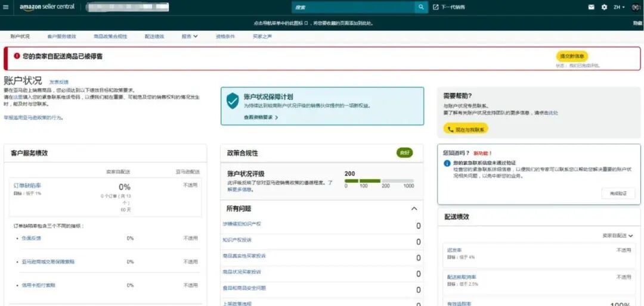Click the Amazon Seller Central logo

point(48,7)
